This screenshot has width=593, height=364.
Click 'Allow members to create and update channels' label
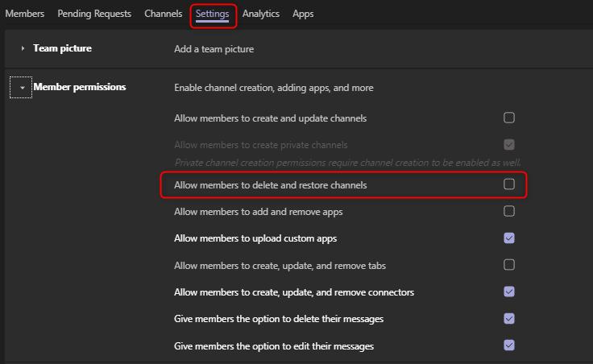point(271,118)
